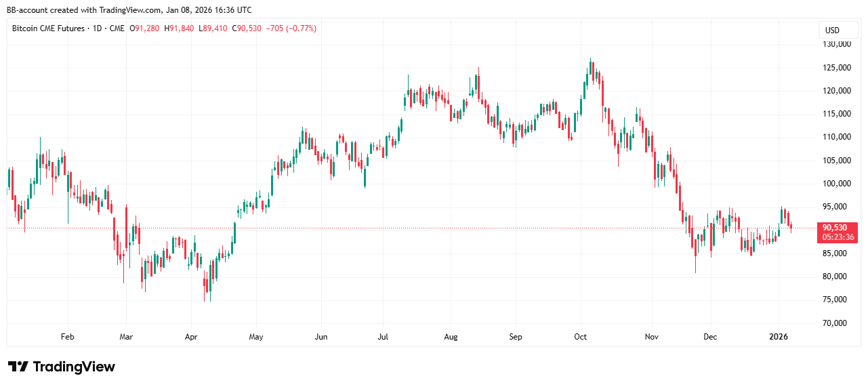Select the 1D interval label in legend
Image resolution: width=868 pixels, height=387 pixels.
pos(98,28)
